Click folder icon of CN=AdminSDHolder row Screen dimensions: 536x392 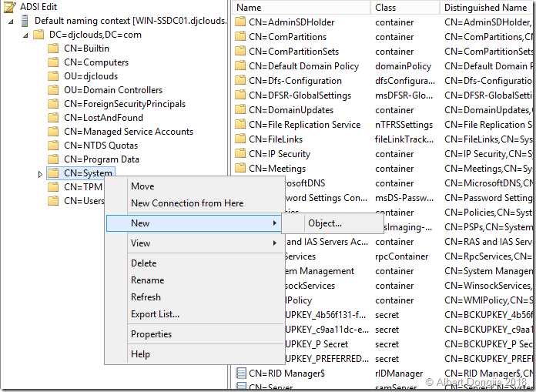coord(240,22)
